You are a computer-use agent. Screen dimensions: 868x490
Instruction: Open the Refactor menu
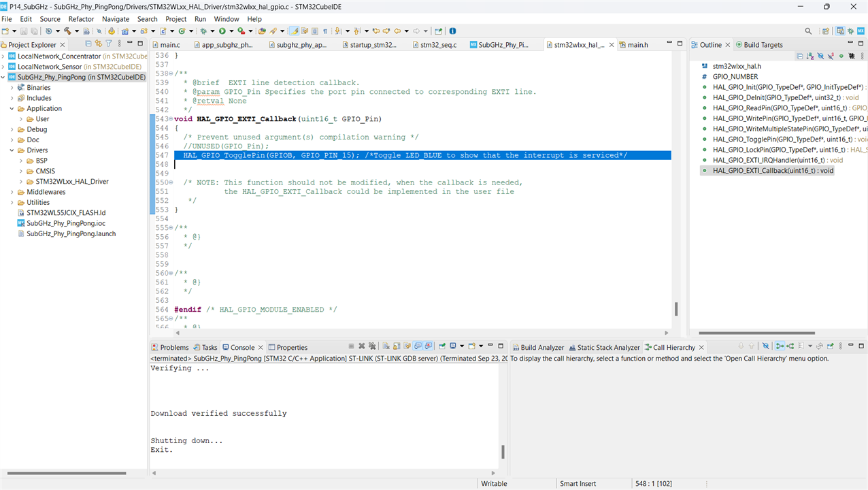(x=81, y=19)
